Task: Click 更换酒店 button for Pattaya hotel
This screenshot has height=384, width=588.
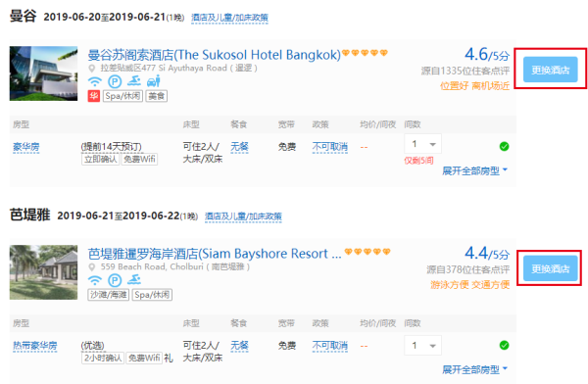Action: coord(551,268)
